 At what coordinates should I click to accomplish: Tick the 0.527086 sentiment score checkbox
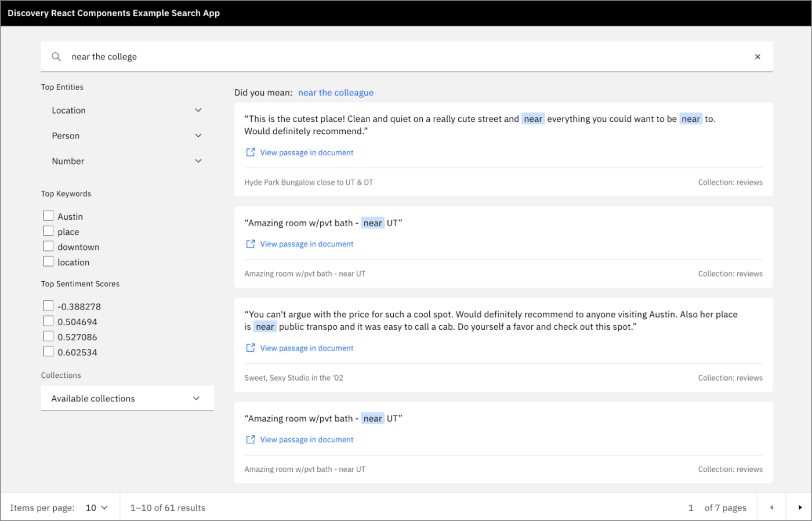48,336
